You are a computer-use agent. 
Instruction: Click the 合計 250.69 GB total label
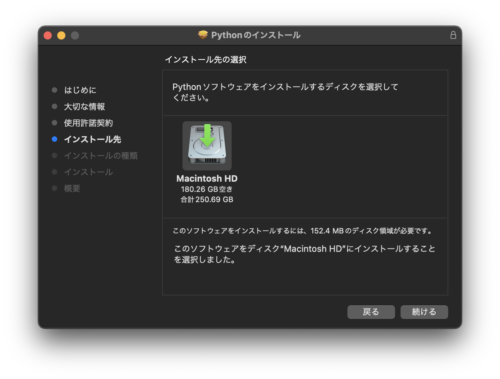click(207, 200)
